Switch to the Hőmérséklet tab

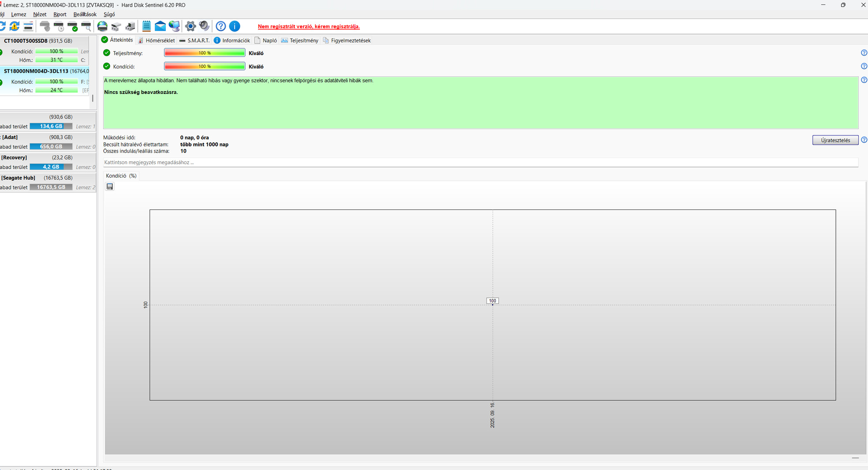click(x=156, y=41)
